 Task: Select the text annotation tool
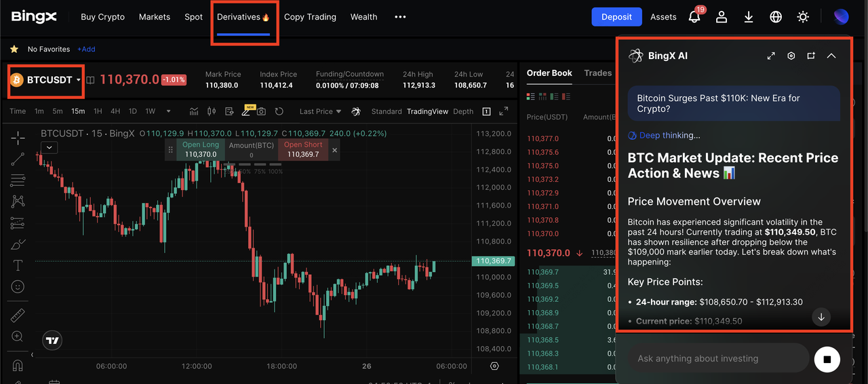point(18,265)
